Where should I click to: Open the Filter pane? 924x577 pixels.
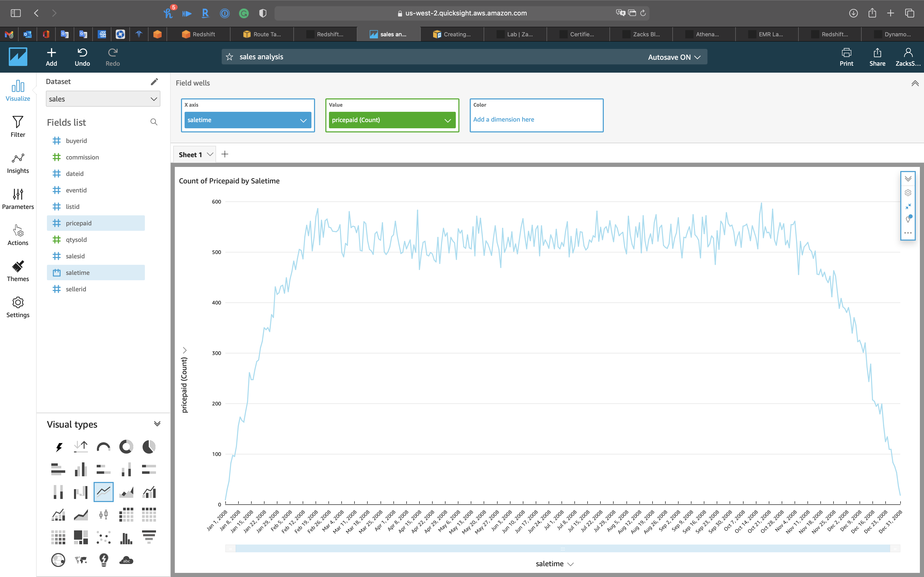[x=18, y=126]
